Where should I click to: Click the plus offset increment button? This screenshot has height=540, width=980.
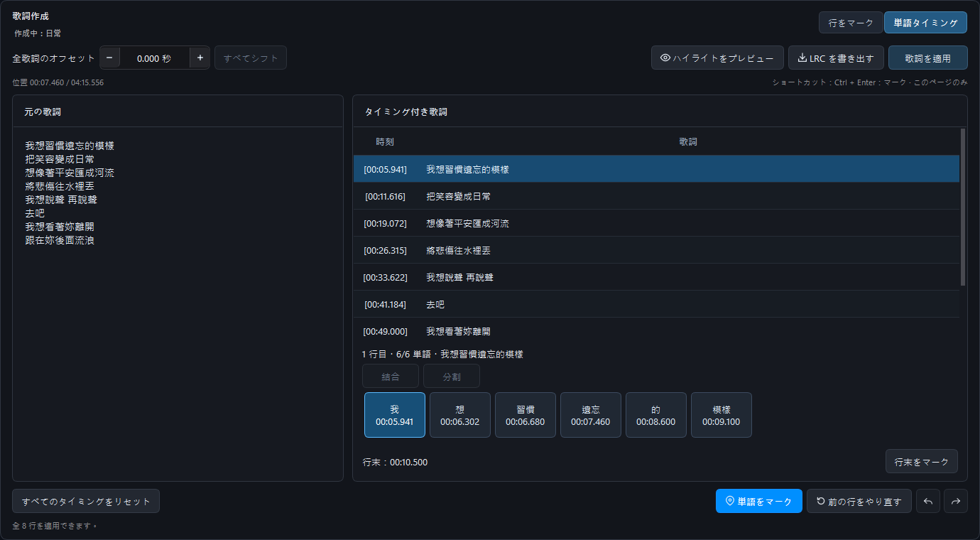point(200,58)
